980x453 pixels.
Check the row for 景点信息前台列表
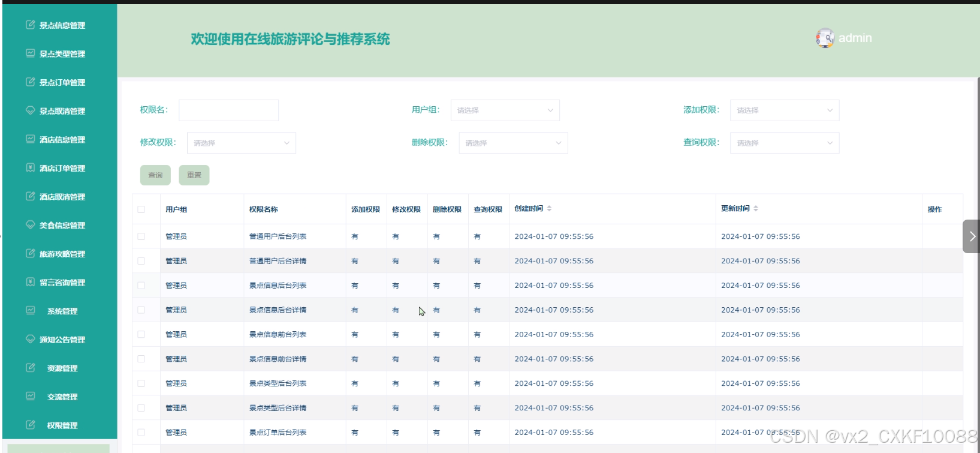pyautogui.click(x=141, y=334)
